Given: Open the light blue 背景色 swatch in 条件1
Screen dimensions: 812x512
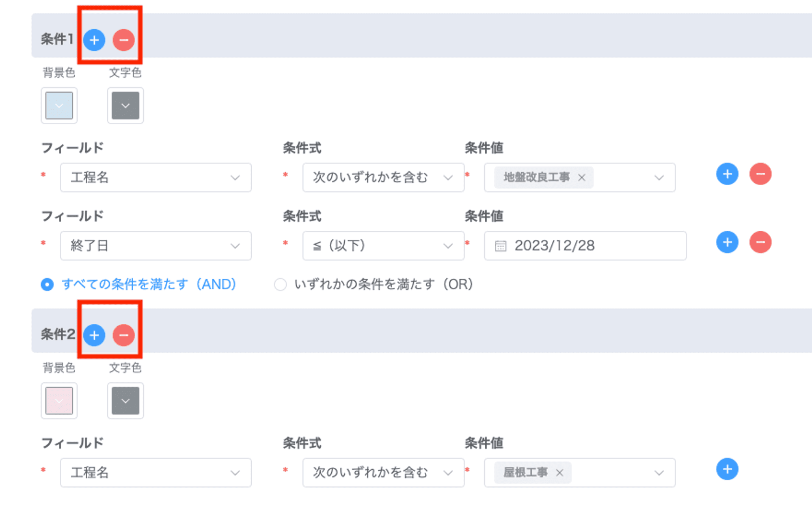Looking at the screenshot, I should (59, 106).
